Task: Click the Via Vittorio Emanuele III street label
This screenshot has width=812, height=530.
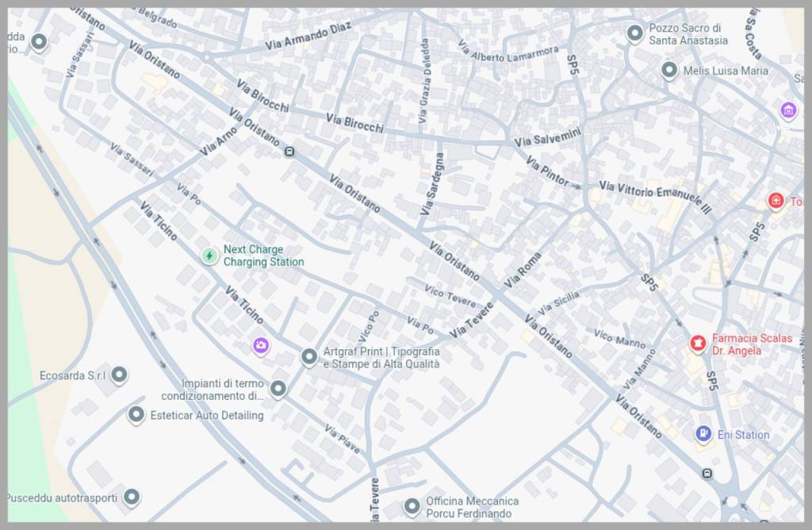Action: click(655, 195)
